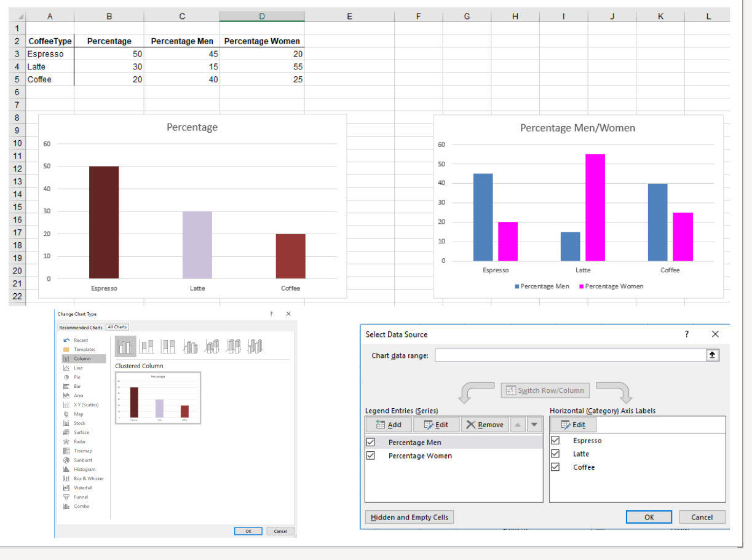Screen dimensions: 752x560
Task: Click the chart data range collapse arrow
Action: (x=713, y=355)
